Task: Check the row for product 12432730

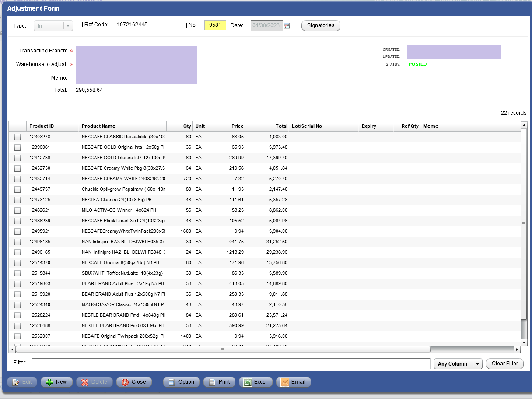Action: click(17, 168)
